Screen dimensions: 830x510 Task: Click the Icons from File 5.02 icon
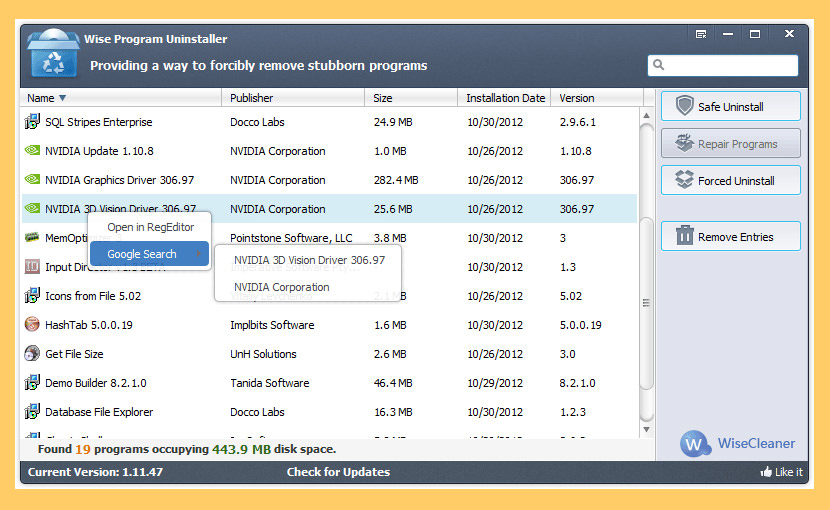[x=32, y=295]
